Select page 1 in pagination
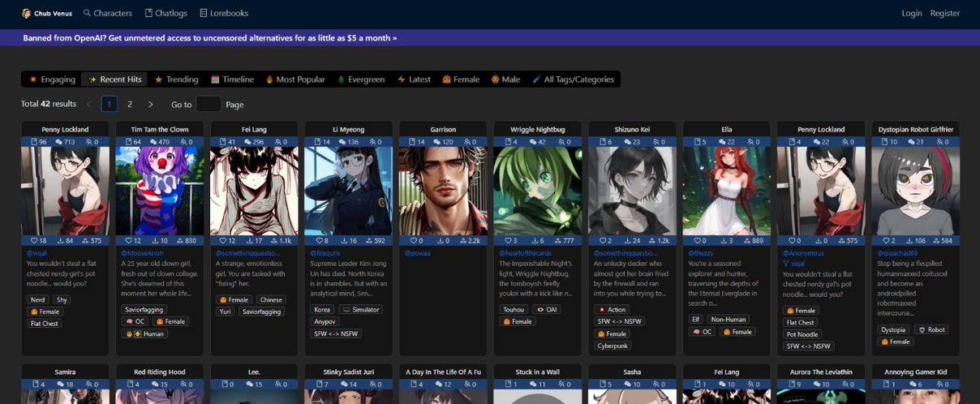980x404 pixels. click(x=109, y=104)
